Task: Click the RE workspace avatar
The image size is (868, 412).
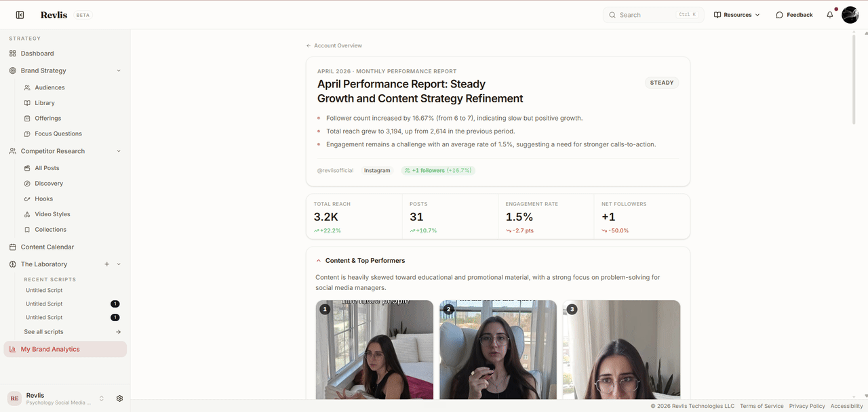Action: tap(14, 398)
